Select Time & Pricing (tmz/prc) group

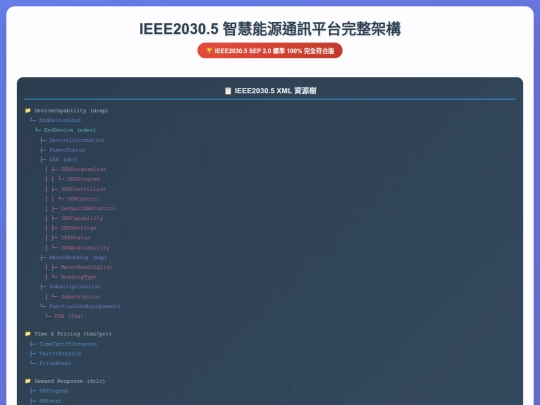[x=73, y=334]
